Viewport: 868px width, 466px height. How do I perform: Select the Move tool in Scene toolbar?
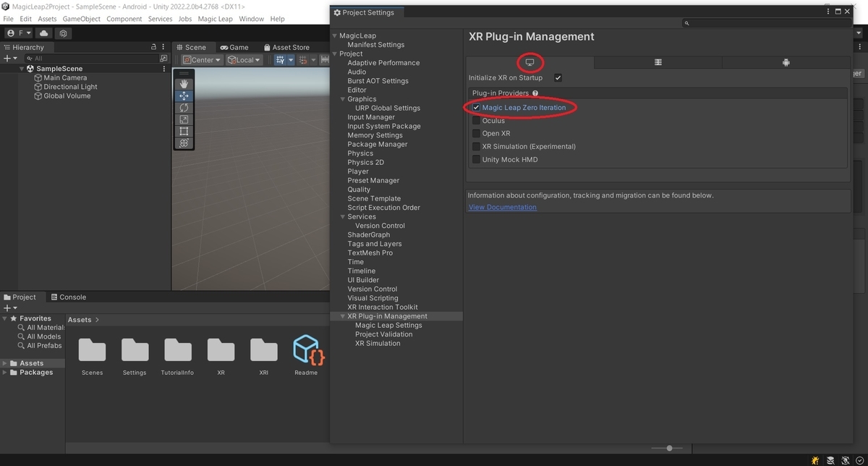click(x=184, y=96)
